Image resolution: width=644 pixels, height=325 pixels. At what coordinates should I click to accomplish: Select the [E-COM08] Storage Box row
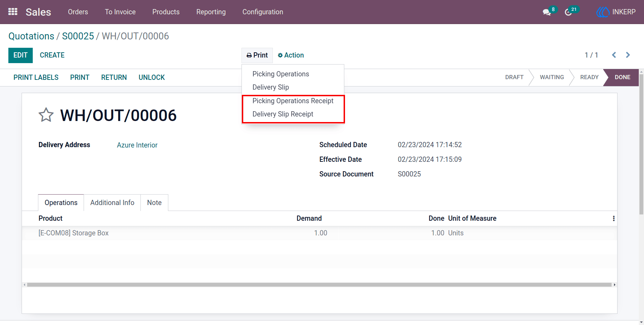click(x=319, y=233)
